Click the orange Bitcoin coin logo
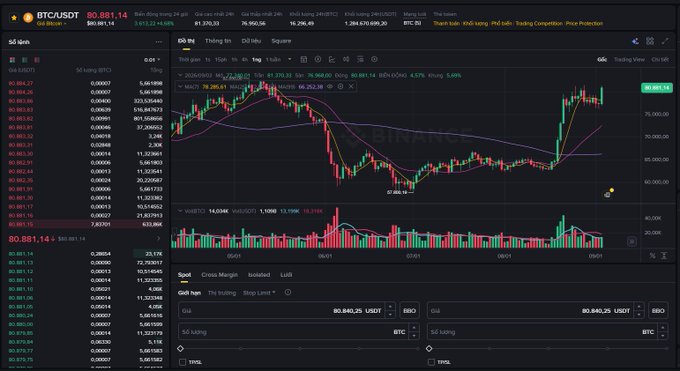The height and width of the screenshot is (371, 680). (x=28, y=18)
